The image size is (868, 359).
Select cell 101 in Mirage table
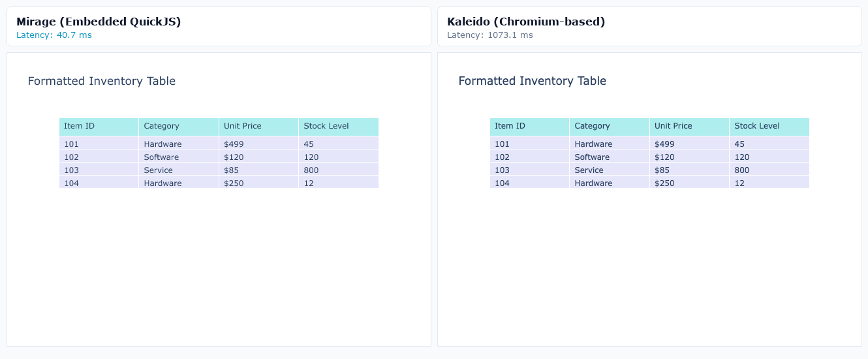click(x=99, y=143)
